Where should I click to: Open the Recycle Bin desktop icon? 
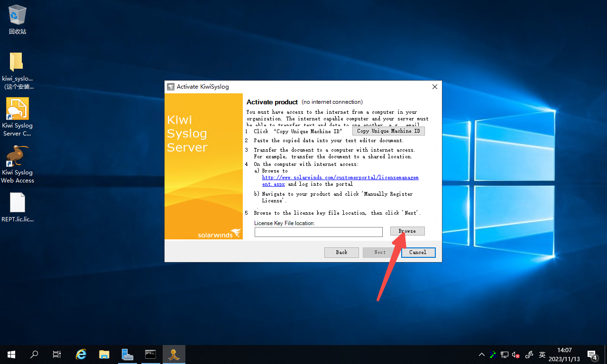[18, 20]
